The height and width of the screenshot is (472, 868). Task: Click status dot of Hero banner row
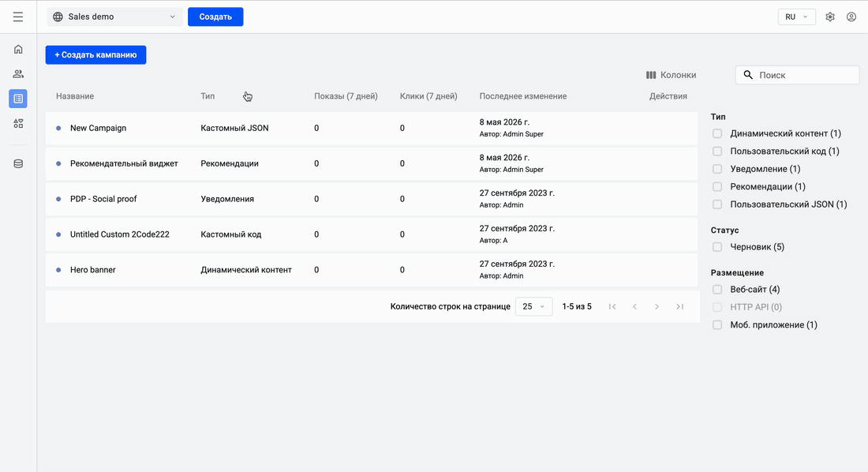pyautogui.click(x=58, y=270)
